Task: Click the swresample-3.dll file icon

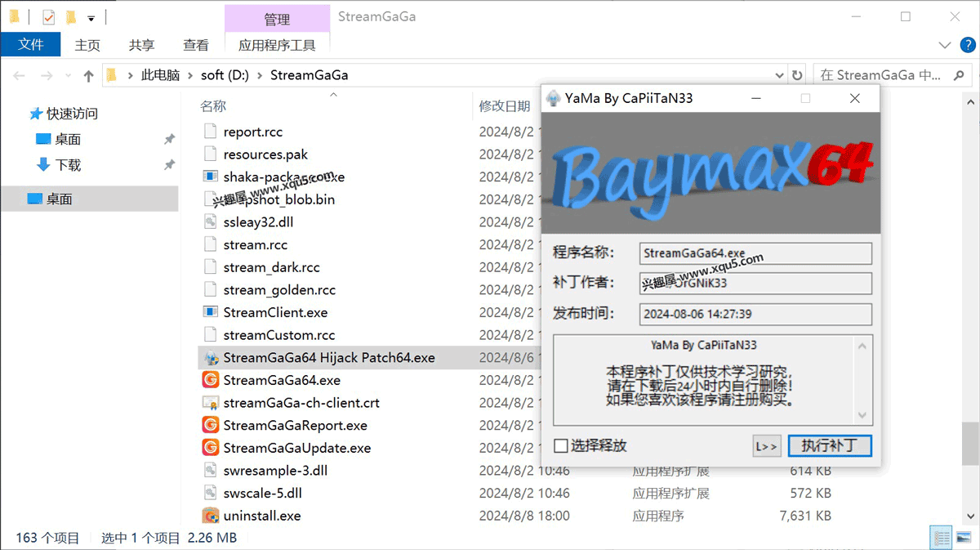Action: 211,471
